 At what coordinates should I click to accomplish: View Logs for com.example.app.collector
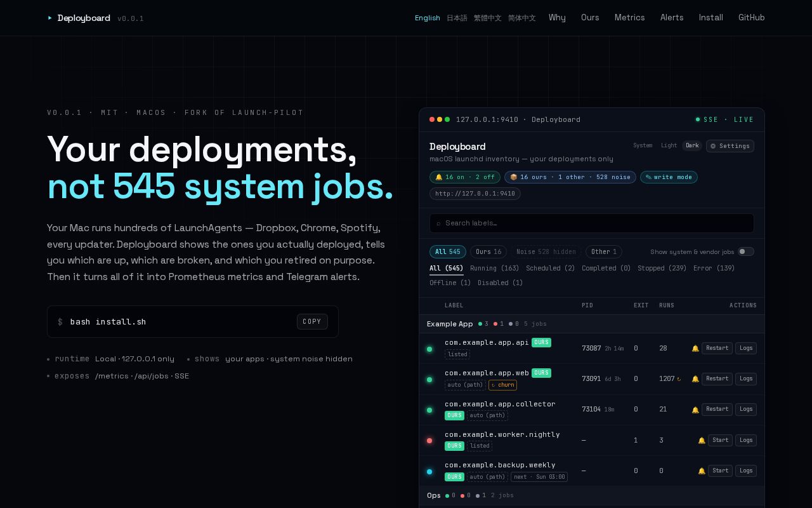(746, 410)
